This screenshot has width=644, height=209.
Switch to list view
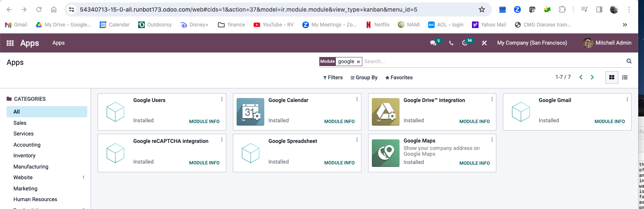625,77
